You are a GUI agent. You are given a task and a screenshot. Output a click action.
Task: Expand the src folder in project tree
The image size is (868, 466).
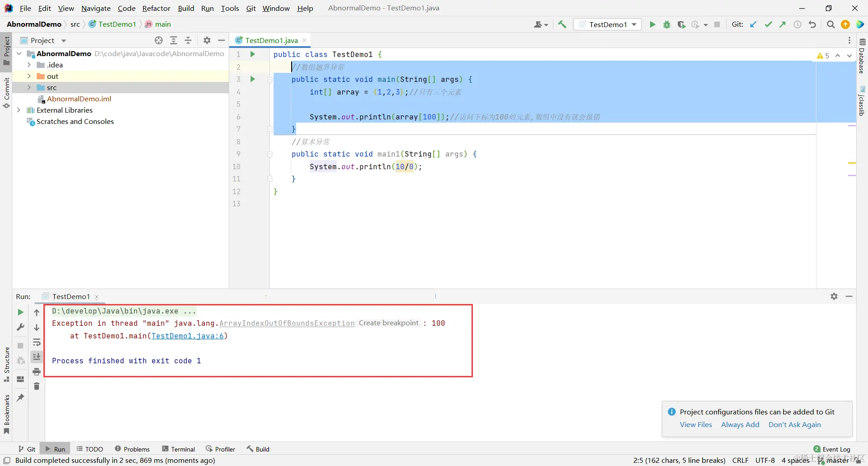[29, 87]
